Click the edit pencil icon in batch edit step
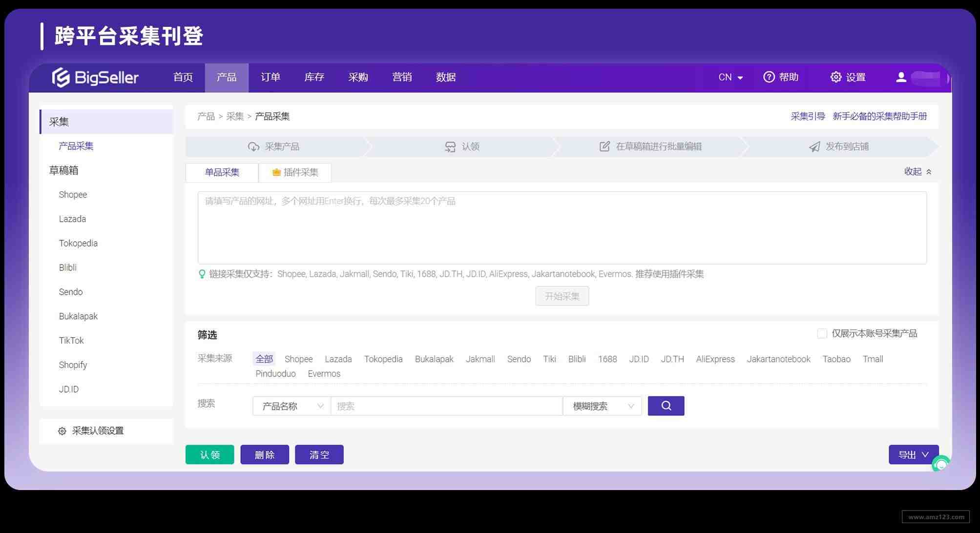Viewport: 980px width, 533px height. pyautogui.click(x=605, y=146)
